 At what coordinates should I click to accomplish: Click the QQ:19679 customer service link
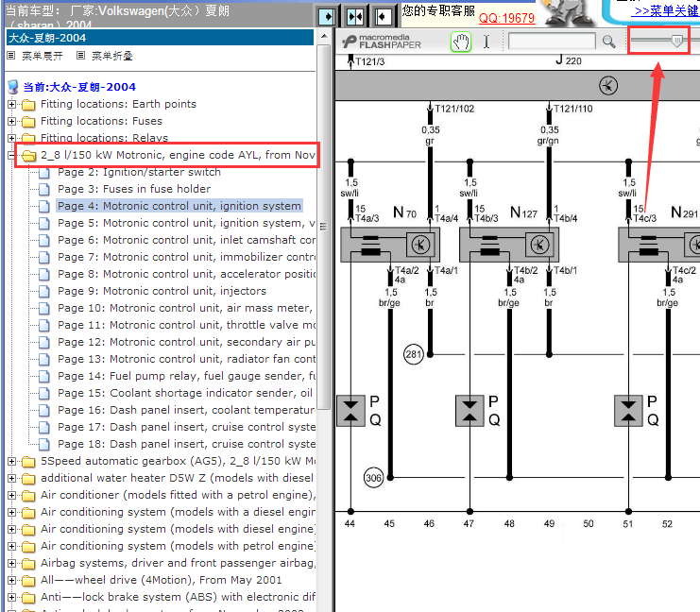point(506,18)
